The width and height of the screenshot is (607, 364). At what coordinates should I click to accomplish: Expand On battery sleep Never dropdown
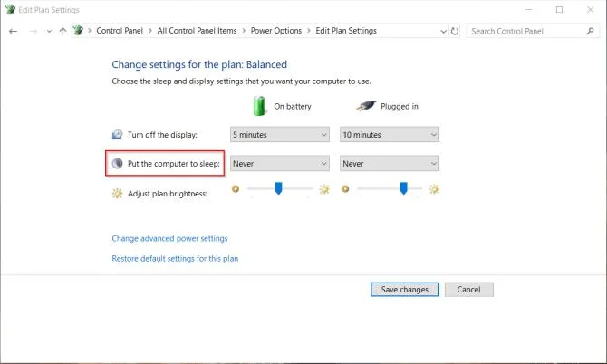280,164
